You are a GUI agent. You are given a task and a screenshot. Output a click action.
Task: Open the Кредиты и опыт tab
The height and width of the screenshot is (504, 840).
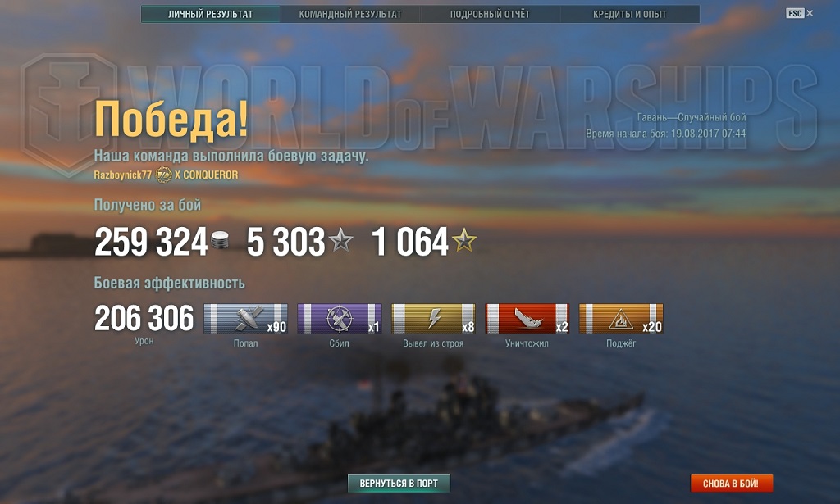point(629,15)
